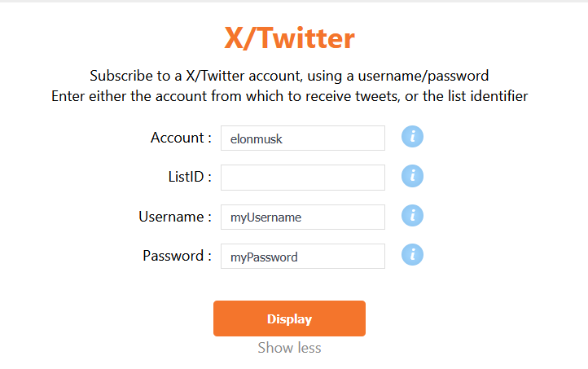This screenshot has height=369, width=588.
Task: Click the 'Username :' label
Action: (x=175, y=217)
